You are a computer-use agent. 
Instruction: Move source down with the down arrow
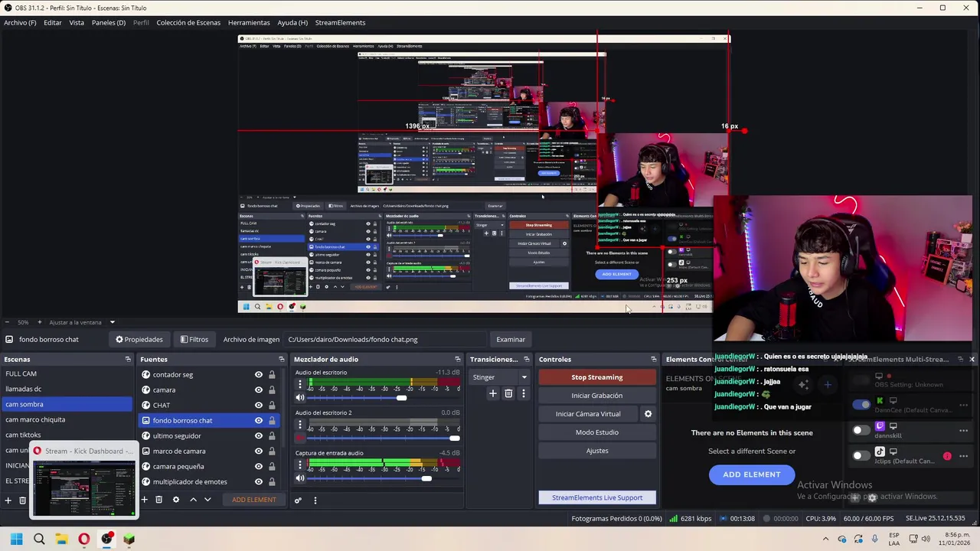point(207,500)
